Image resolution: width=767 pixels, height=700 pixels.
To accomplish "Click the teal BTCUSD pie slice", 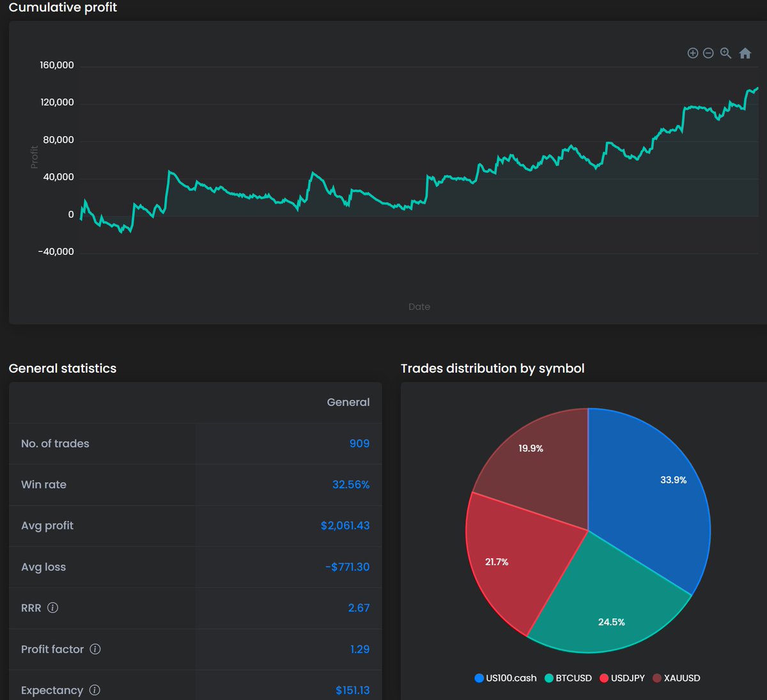I will [607, 607].
